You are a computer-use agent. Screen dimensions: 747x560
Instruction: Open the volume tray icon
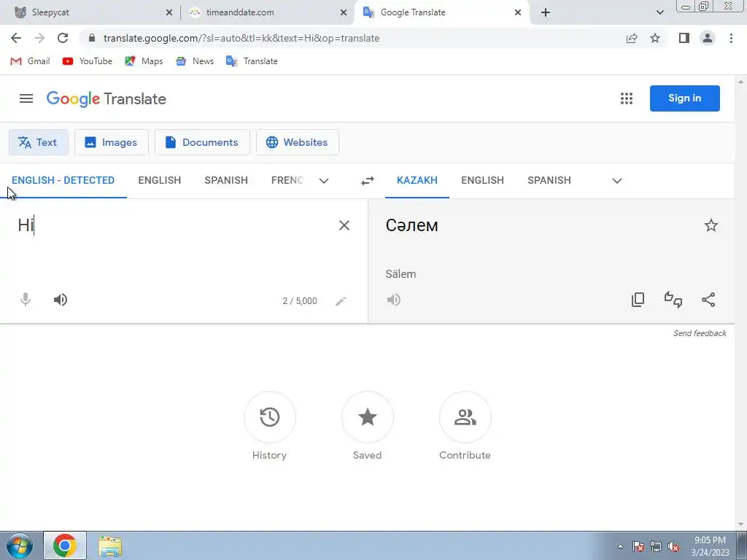tap(673, 547)
